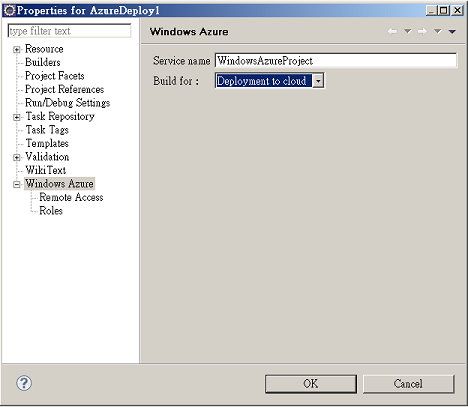Image resolution: width=468 pixels, height=407 pixels.
Task: Select Validation item
Action: click(x=47, y=157)
